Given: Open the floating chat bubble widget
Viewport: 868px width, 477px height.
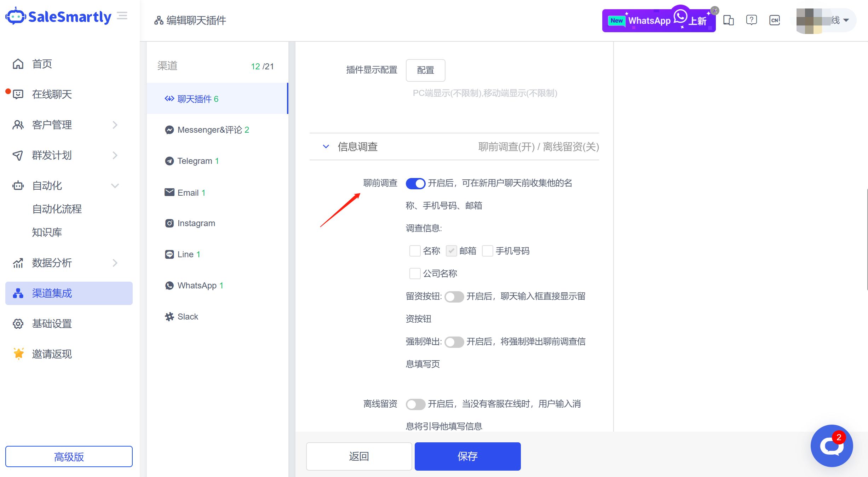Looking at the screenshot, I should point(831,446).
